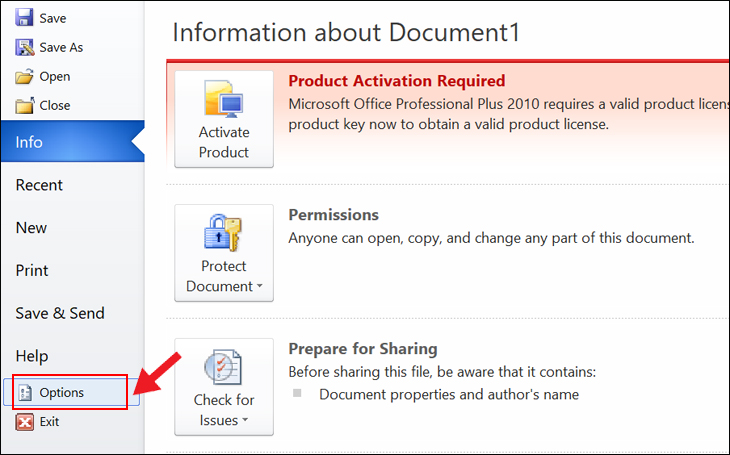The width and height of the screenshot is (730, 455).
Task: Click the Save As icon
Action: 25,47
